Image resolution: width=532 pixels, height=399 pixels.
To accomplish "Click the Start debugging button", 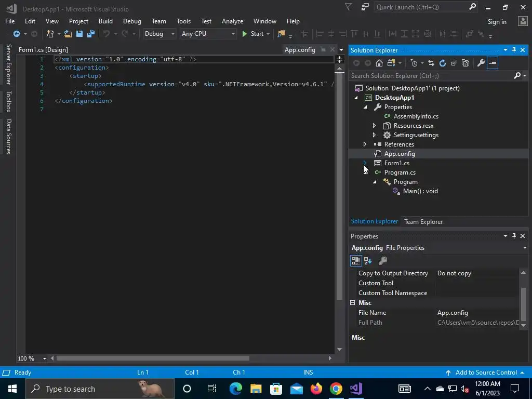I will 254,34.
